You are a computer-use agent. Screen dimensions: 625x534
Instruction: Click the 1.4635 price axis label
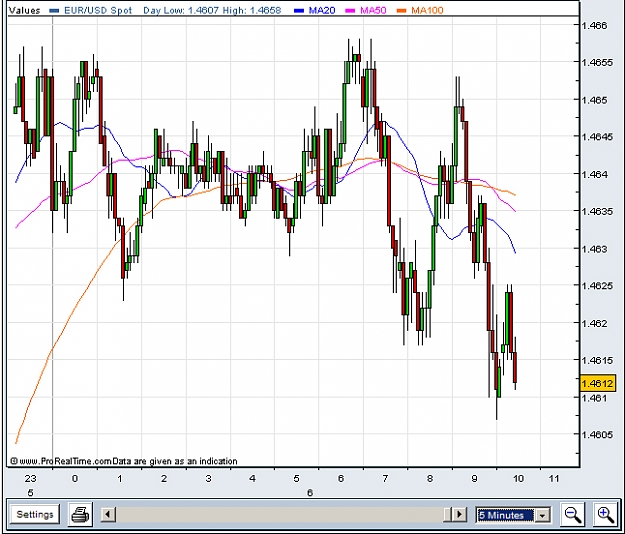597,211
